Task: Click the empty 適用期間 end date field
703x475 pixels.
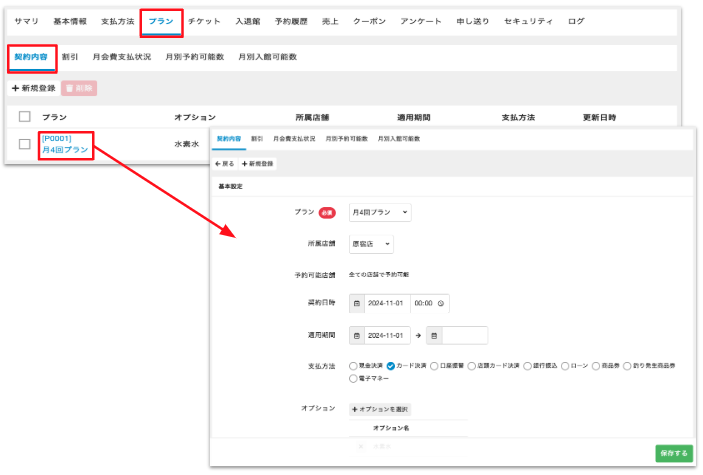Action: [465, 335]
